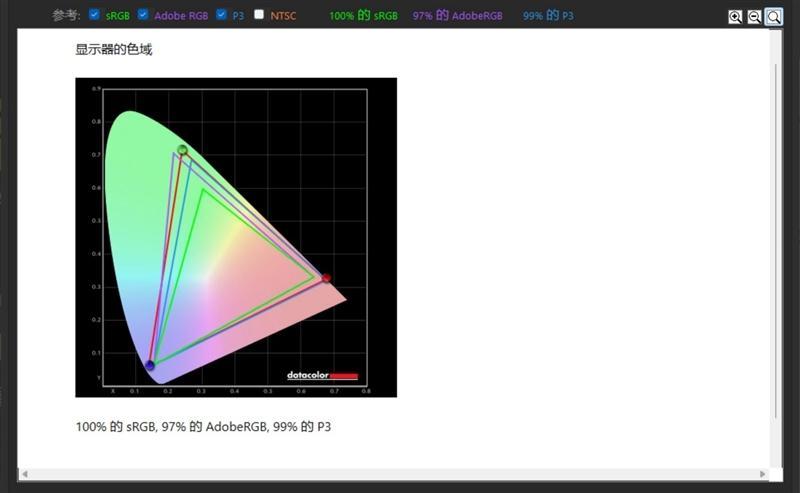
Task: Select the highlighted reset zoom magnifier icon
Action: point(774,17)
